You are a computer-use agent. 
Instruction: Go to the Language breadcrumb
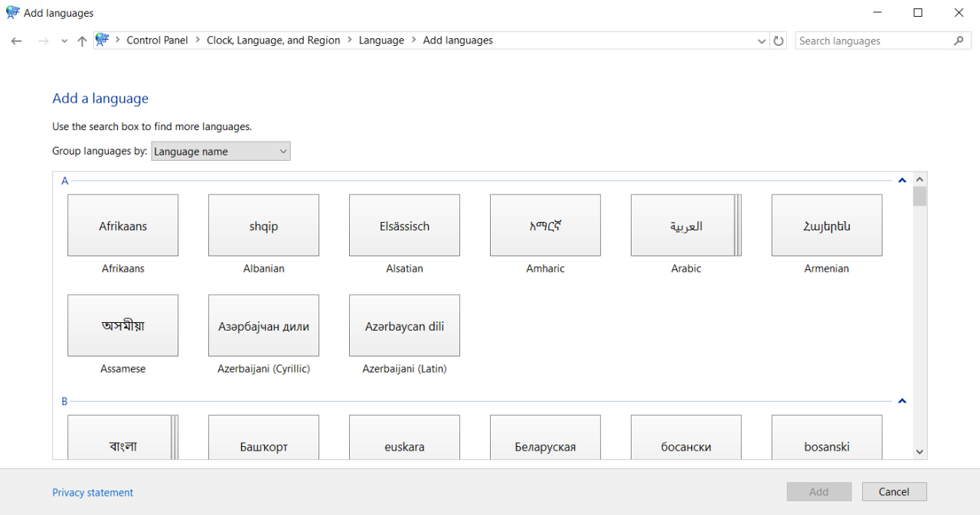pyautogui.click(x=381, y=41)
